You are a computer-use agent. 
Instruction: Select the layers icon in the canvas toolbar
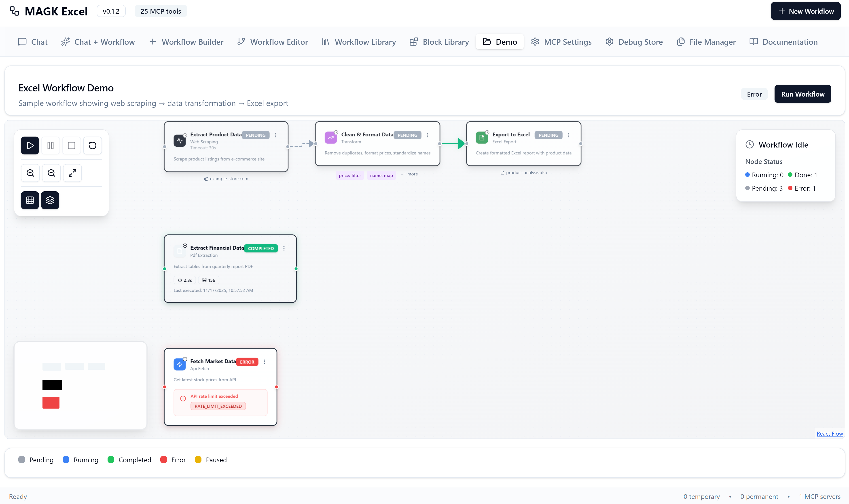(50, 200)
